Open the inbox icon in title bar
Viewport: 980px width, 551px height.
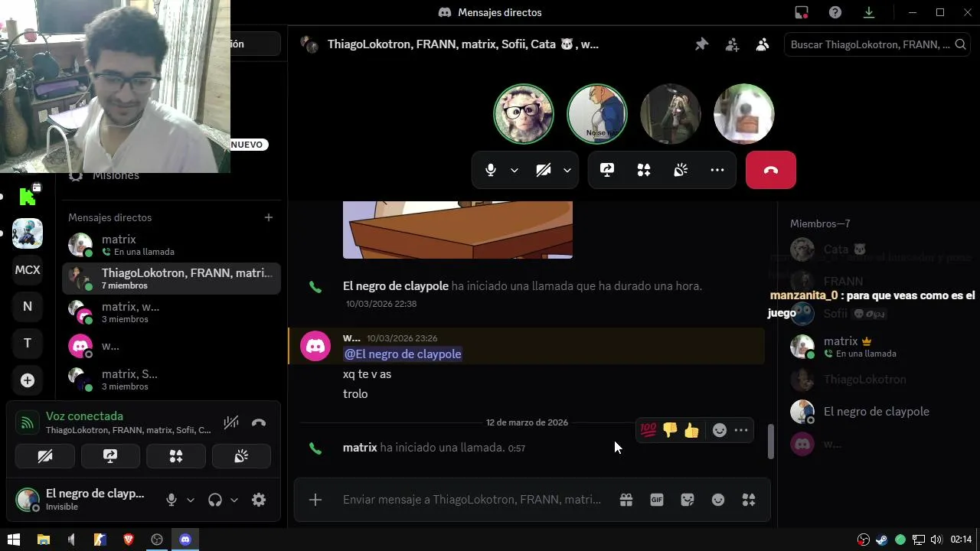tap(802, 12)
